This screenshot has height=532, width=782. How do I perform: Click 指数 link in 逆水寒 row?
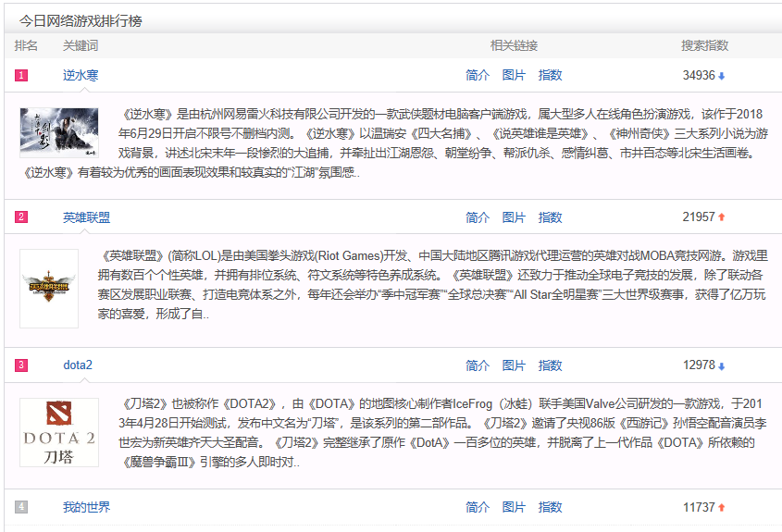(x=550, y=75)
